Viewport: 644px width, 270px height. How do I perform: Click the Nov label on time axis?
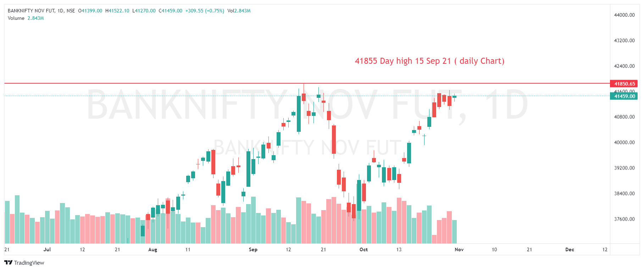(459, 249)
